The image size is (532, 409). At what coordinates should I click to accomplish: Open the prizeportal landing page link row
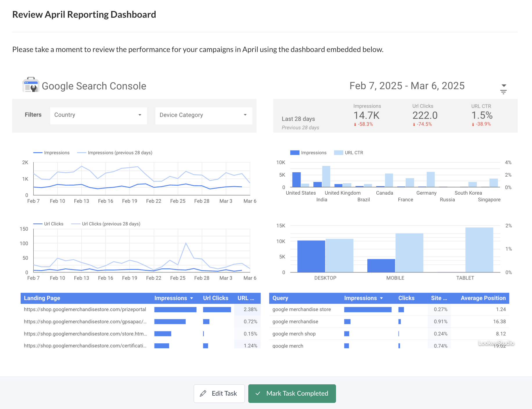(85, 309)
